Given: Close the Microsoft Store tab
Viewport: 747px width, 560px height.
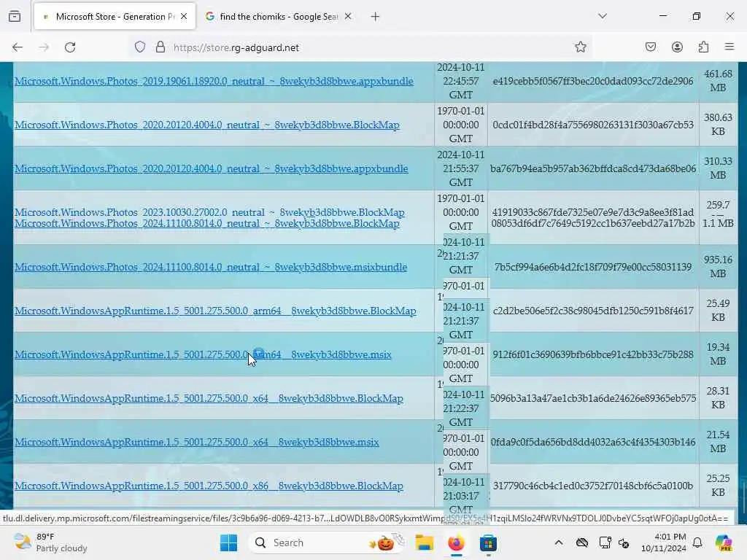Looking at the screenshot, I should click(x=184, y=17).
